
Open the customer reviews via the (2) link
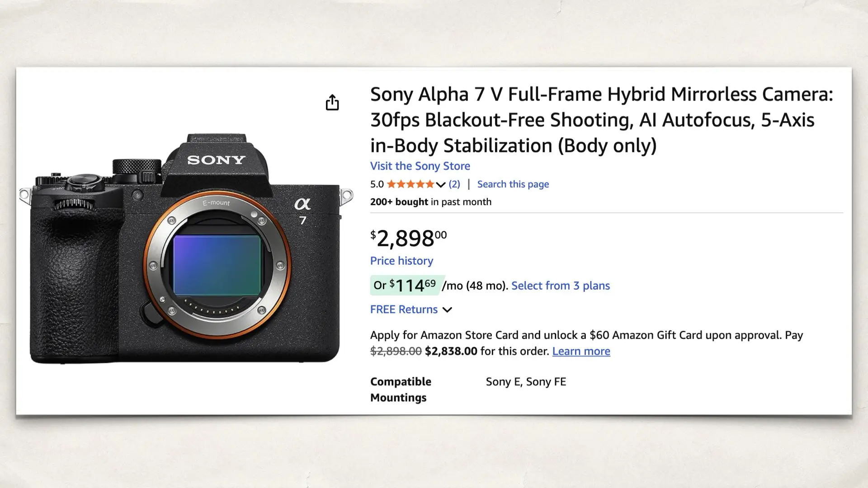point(454,184)
